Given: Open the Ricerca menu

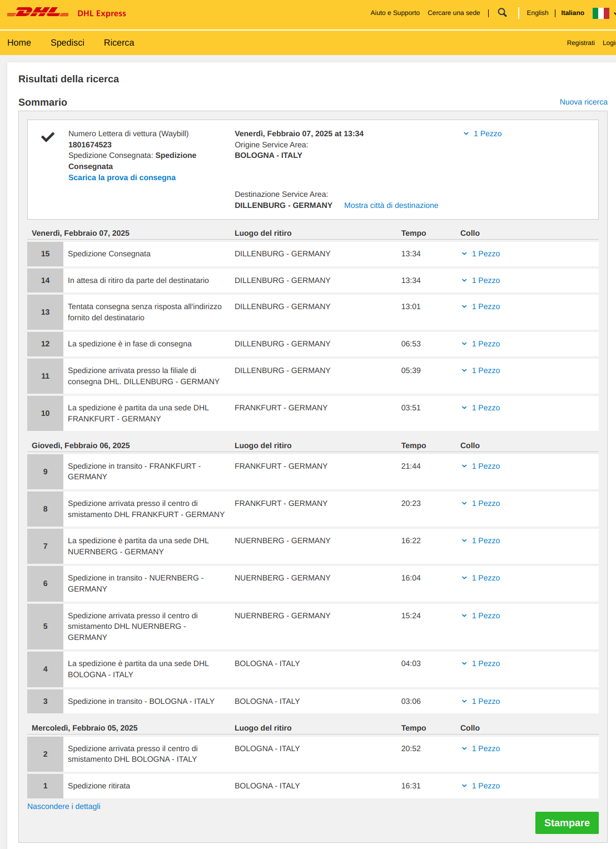Looking at the screenshot, I should (119, 43).
